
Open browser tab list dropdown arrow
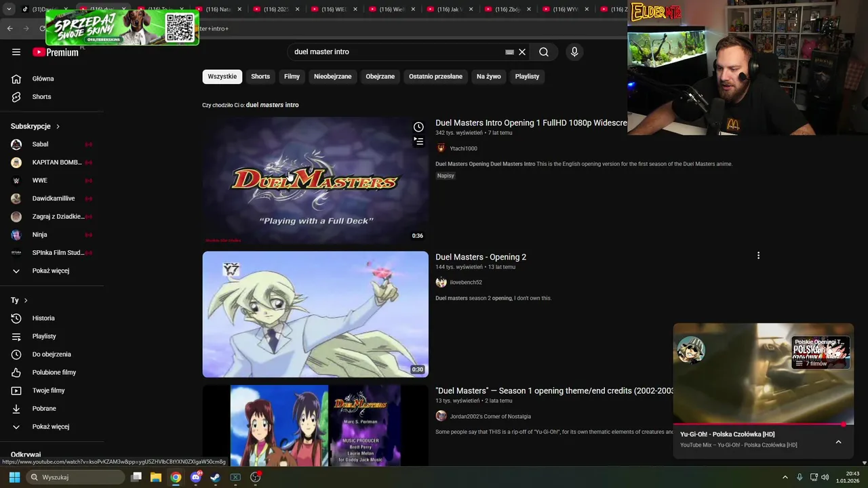[x=8, y=9]
